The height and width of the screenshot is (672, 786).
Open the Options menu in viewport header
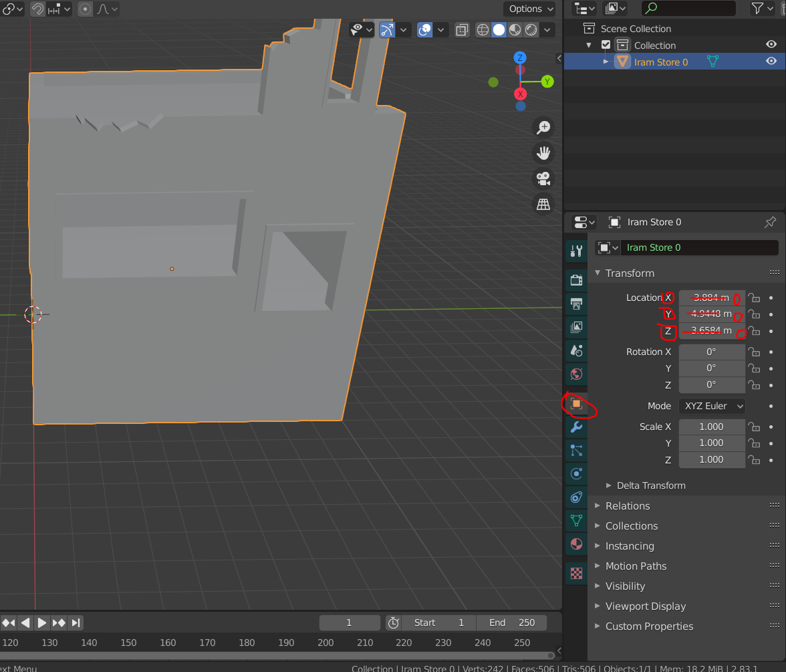pyautogui.click(x=531, y=9)
